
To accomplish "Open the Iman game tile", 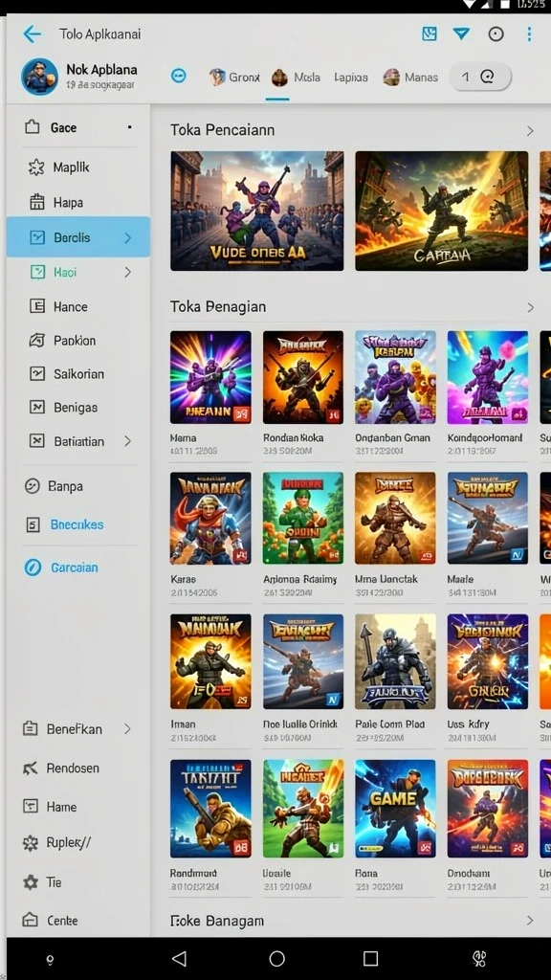I will [x=210, y=661].
